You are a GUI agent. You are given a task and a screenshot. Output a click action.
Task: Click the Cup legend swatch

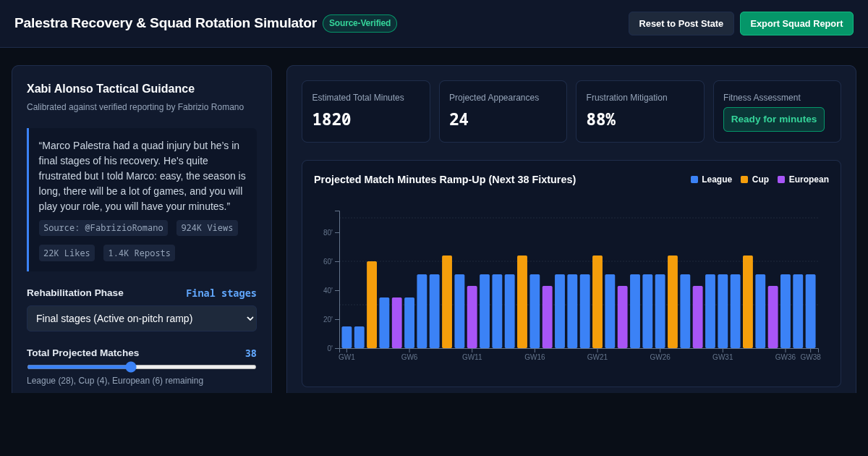tap(744, 180)
